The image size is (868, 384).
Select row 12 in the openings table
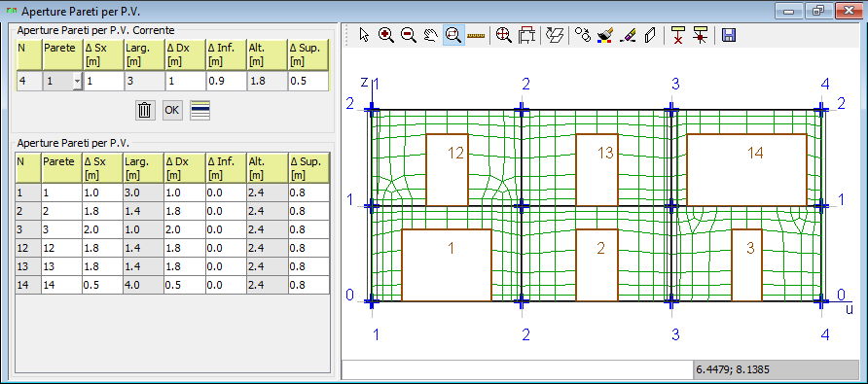point(172,248)
